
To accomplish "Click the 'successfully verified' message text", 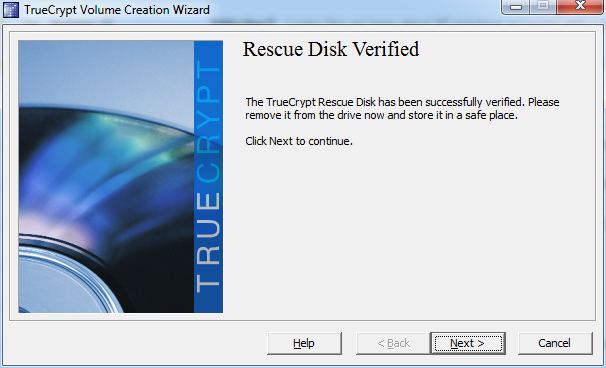I will pyautogui.click(x=402, y=109).
